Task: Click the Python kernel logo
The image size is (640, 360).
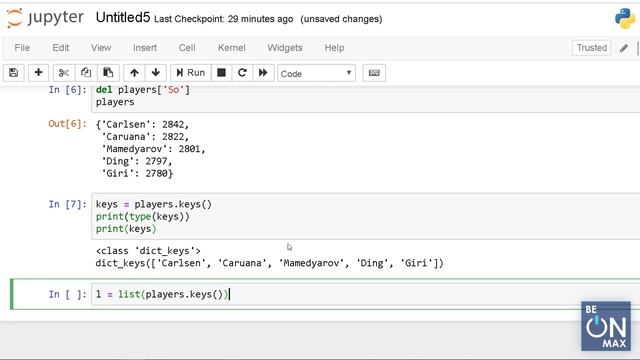Action: click(625, 18)
